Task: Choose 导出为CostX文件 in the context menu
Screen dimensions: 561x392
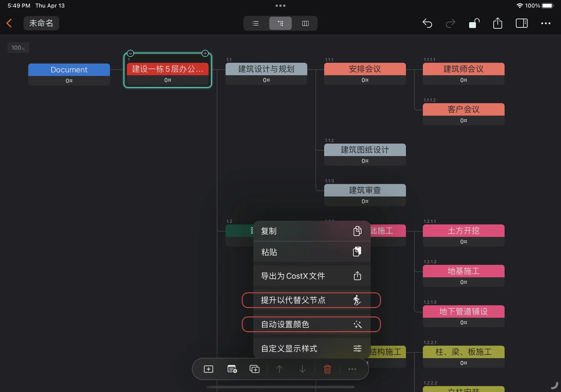Action: (x=311, y=276)
